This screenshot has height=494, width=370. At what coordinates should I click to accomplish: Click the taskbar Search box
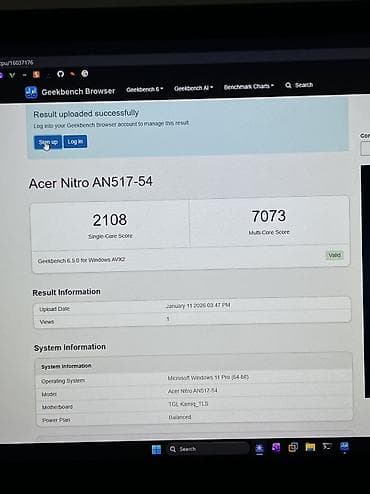coord(208,449)
